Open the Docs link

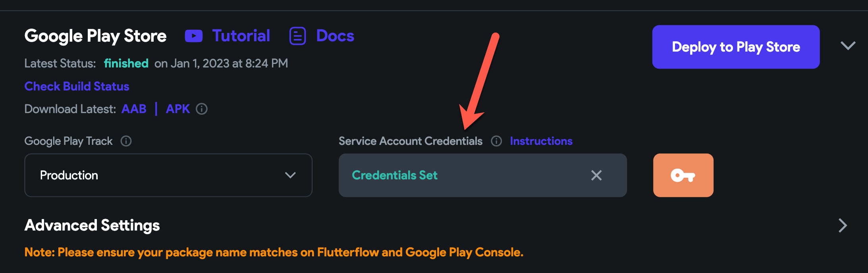pyautogui.click(x=335, y=36)
